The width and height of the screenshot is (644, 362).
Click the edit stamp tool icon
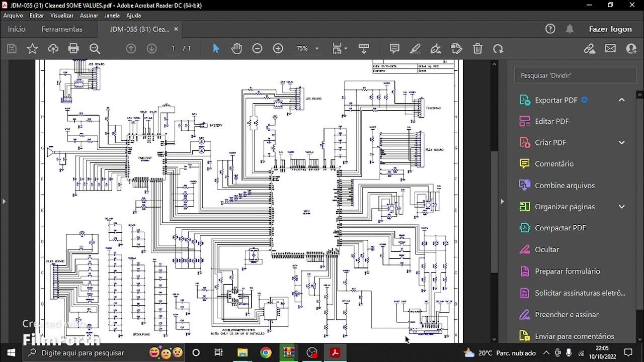456,49
